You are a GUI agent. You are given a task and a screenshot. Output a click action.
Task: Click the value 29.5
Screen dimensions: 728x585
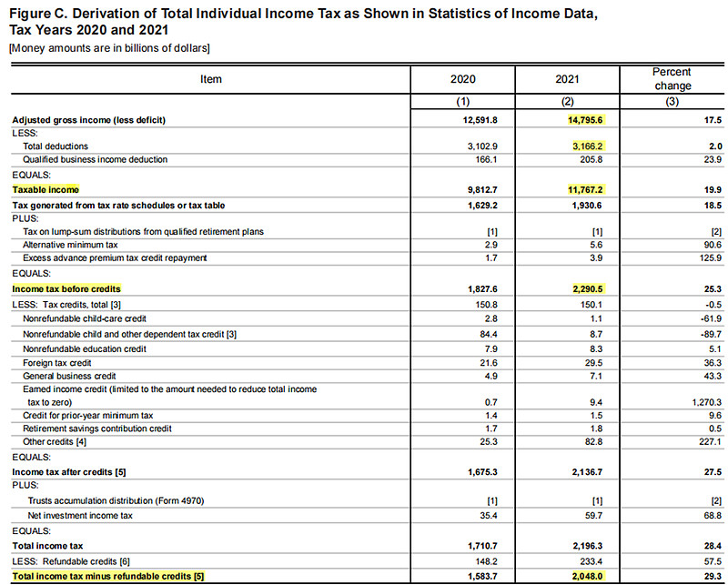coord(594,363)
